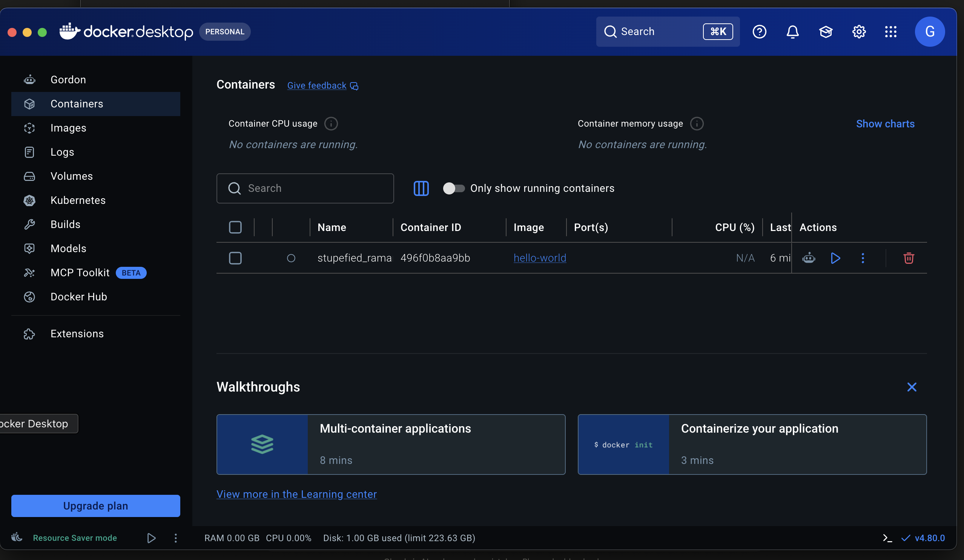Click the exited status circle of stupefied_rama
Viewport: 964px width, 560px height.
point(291,259)
